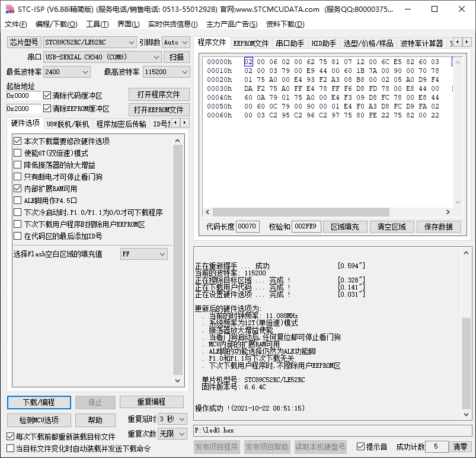The width and height of the screenshot is (476, 458).
Task: Click file path field F:\led0.hex
Action: pyautogui.click(x=333, y=430)
